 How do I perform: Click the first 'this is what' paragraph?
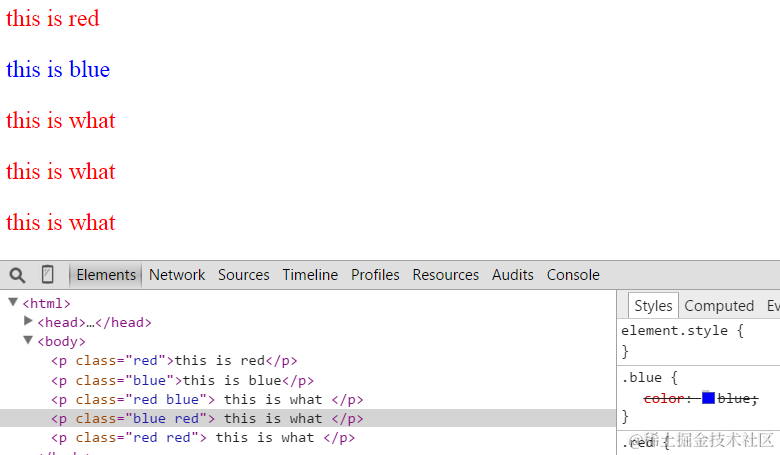[61, 120]
